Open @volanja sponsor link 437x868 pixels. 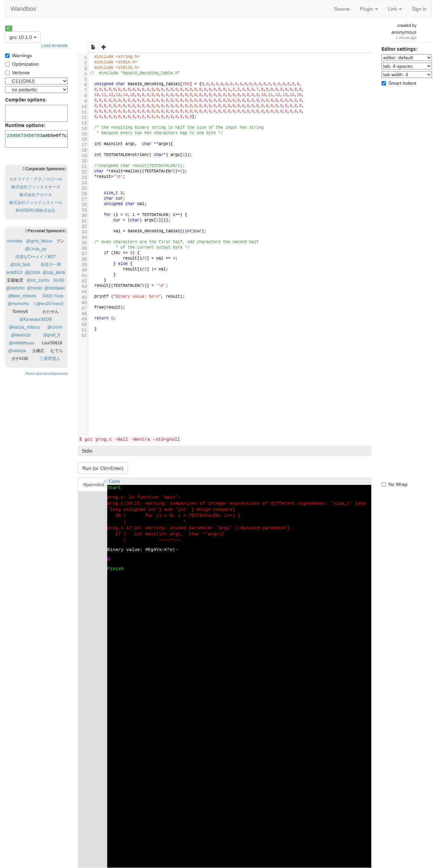click(x=17, y=351)
